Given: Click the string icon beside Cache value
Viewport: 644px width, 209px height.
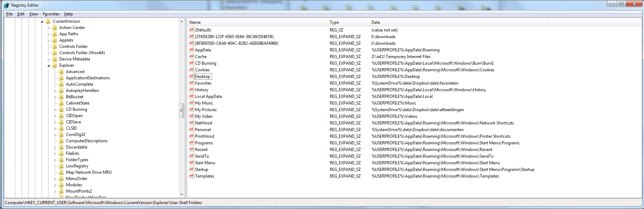Looking at the screenshot, I should 191,56.
